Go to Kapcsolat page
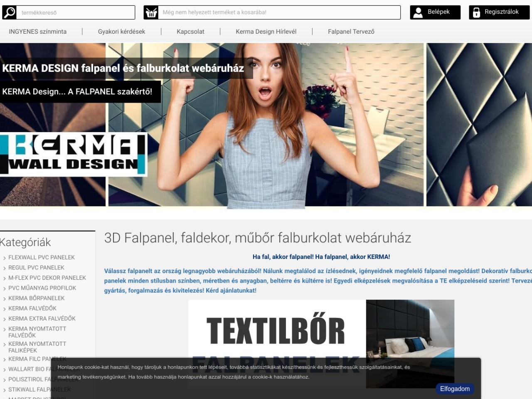This screenshot has height=399, width=532. pyautogui.click(x=190, y=32)
